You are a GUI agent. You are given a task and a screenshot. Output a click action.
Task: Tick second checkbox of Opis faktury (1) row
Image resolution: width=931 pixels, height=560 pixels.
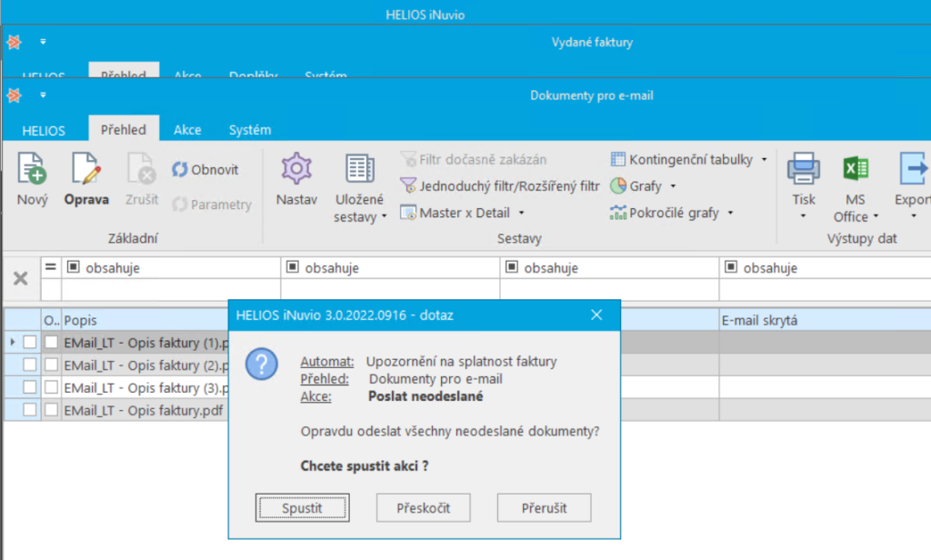52,342
